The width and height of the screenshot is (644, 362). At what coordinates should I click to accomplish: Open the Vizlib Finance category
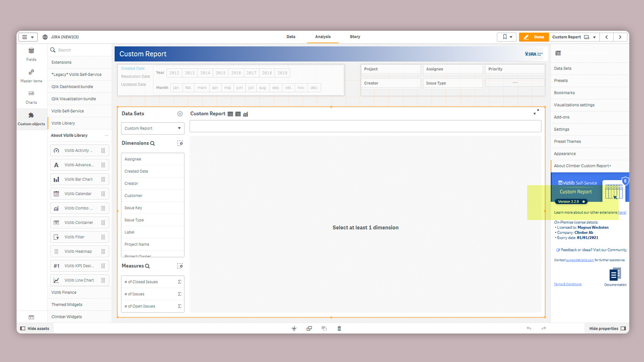tap(80, 293)
